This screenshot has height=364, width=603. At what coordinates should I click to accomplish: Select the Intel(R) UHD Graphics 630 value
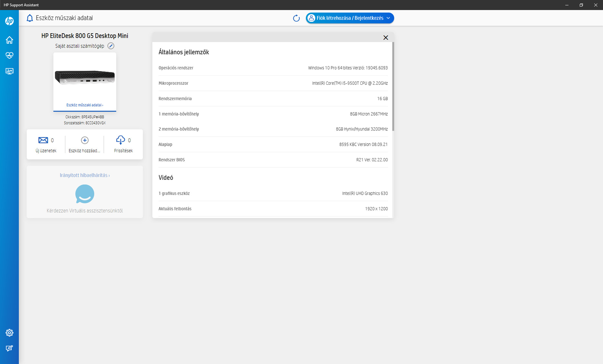point(365,193)
